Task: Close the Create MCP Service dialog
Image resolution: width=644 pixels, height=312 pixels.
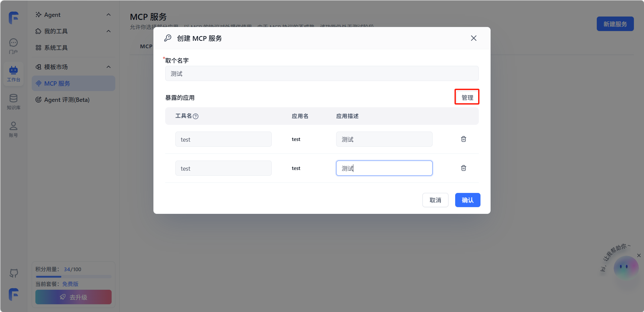Action: (474, 38)
